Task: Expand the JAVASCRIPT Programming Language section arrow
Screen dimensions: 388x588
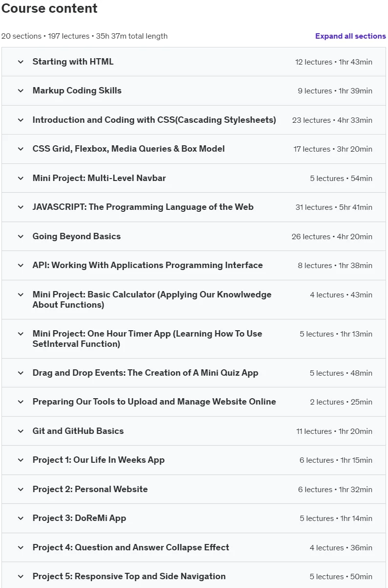Action: click(21, 207)
